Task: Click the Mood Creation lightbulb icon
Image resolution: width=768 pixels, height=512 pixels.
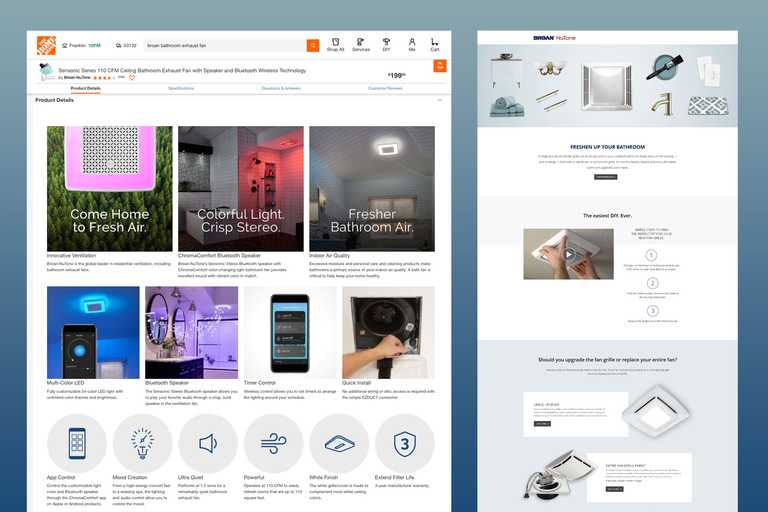Action: pos(143,443)
